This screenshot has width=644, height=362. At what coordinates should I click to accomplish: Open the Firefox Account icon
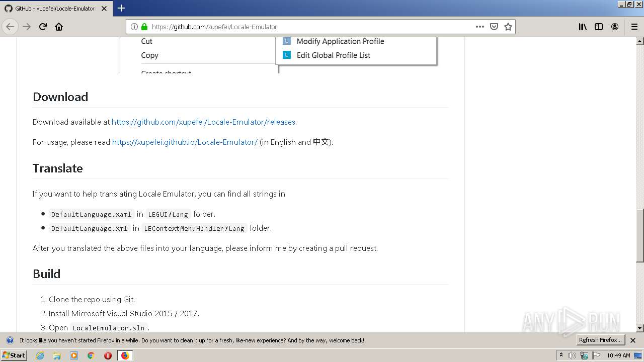coord(615,27)
